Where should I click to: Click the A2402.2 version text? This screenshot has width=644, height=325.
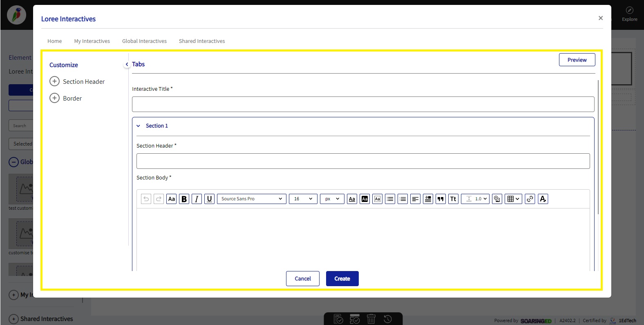point(568,321)
